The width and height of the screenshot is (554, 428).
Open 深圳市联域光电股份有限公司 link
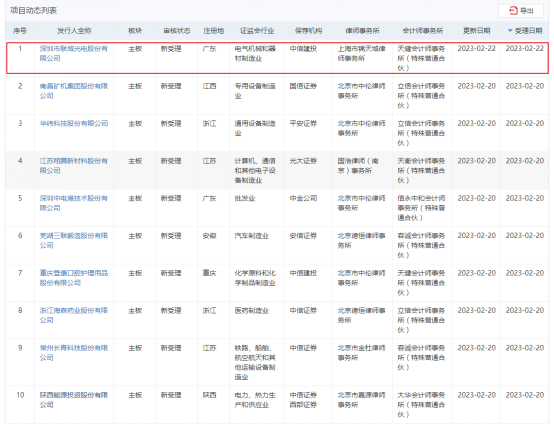tap(73, 53)
